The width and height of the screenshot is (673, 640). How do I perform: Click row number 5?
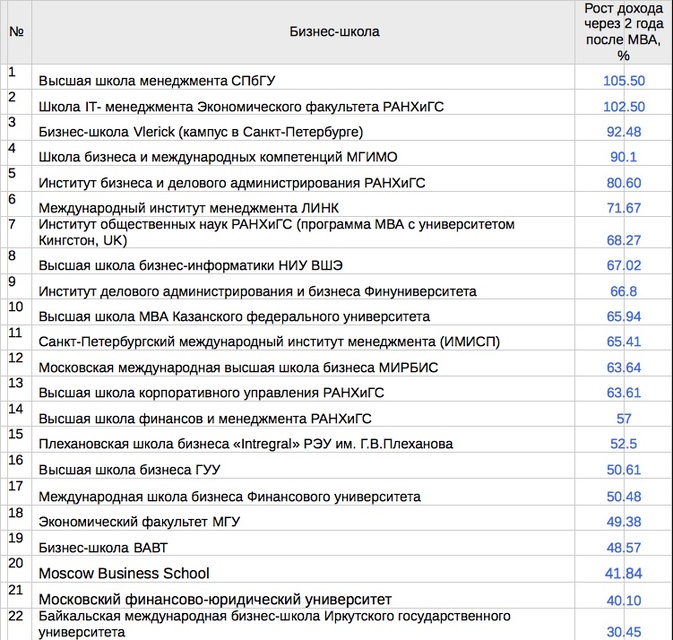[x=12, y=173]
